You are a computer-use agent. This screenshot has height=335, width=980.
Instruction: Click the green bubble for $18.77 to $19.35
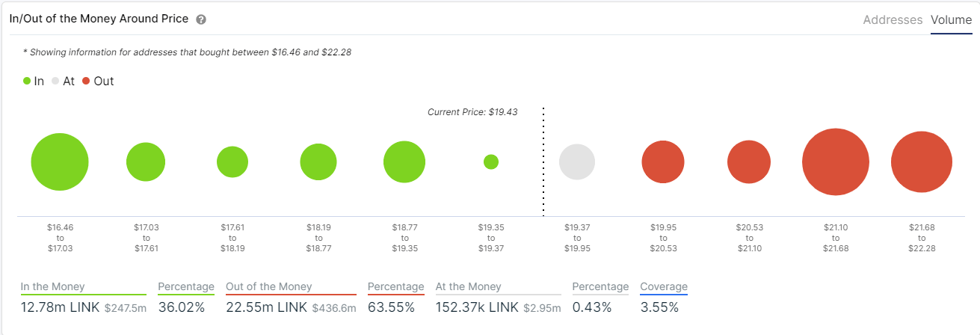tap(404, 162)
